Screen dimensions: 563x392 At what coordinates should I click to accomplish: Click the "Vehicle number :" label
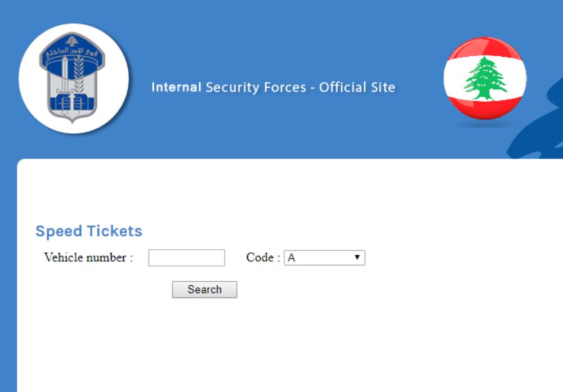88,258
